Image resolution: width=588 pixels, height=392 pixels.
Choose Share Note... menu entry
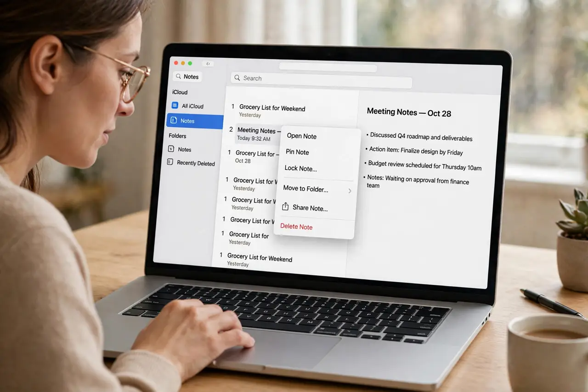[x=310, y=208]
